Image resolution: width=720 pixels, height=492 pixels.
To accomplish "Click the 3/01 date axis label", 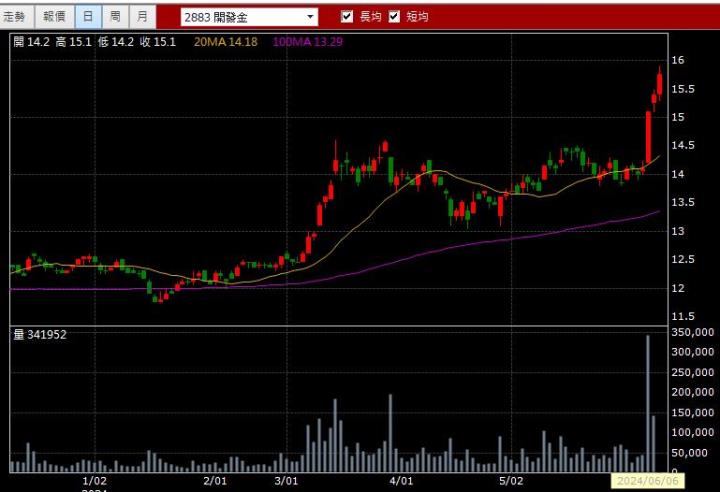I will (286, 481).
